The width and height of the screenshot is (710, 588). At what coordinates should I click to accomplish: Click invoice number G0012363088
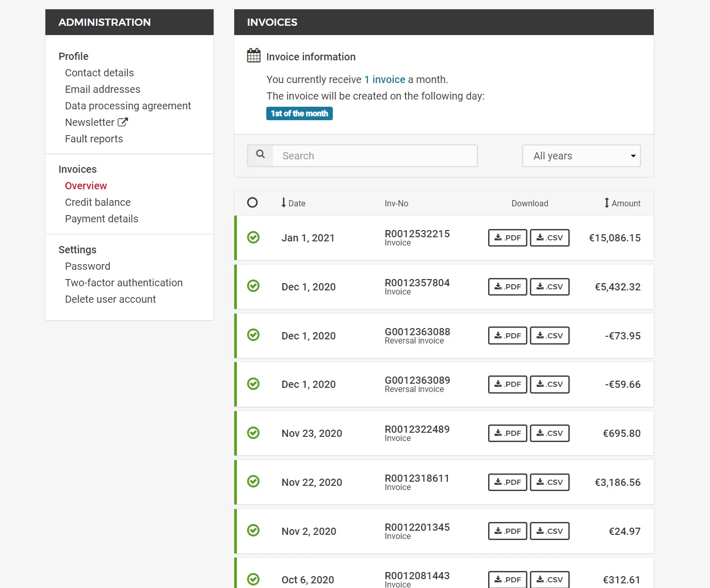(417, 332)
